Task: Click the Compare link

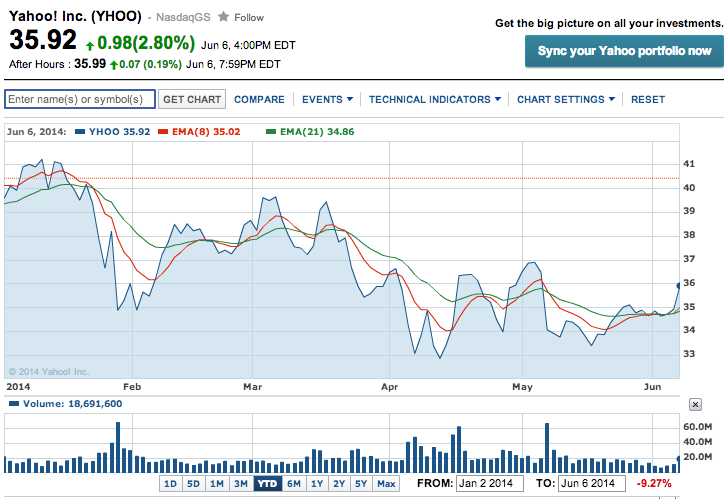Action: (x=259, y=99)
